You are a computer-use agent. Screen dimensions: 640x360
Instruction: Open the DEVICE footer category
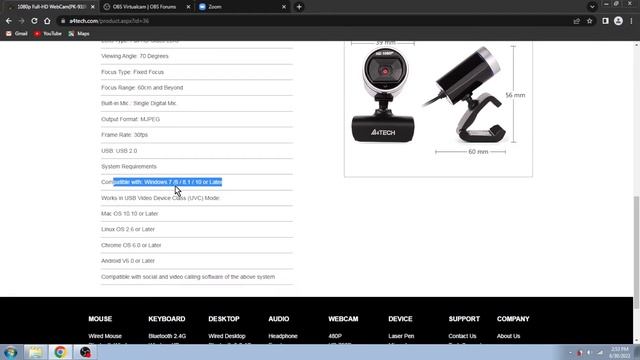click(x=400, y=319)
